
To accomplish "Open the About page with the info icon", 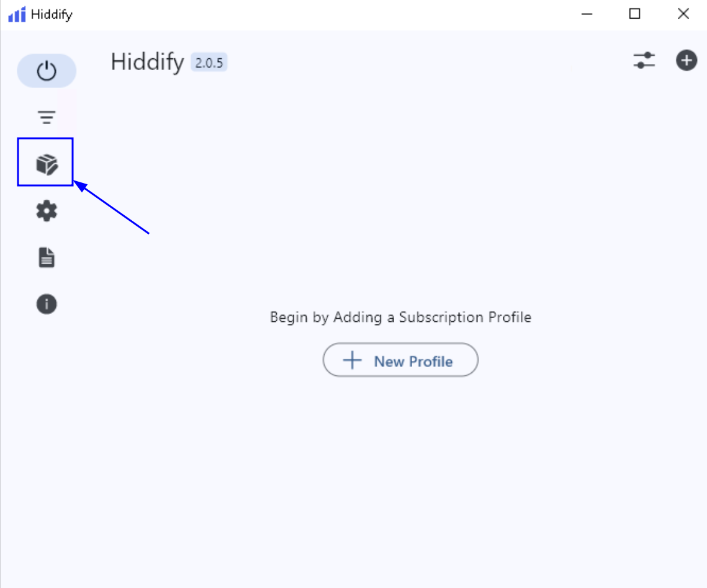I will click(46, 303).
